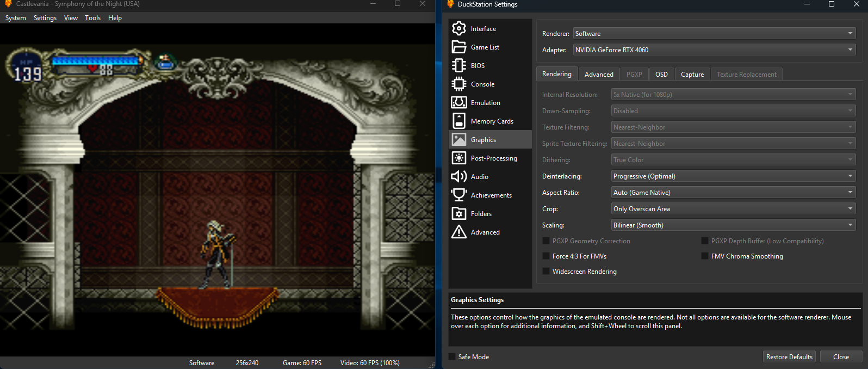Minimize the Castlevania game window
This screenshot has height=369, width=868.
pyautogui.click(x=373, y=4)
